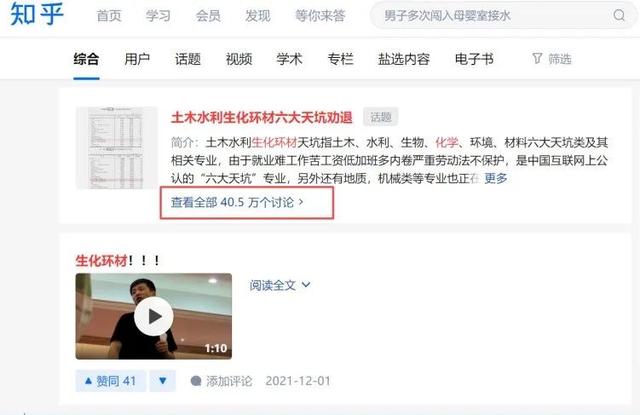Switch to the 用户 tab
640x415 pixels.
point(137,59)
